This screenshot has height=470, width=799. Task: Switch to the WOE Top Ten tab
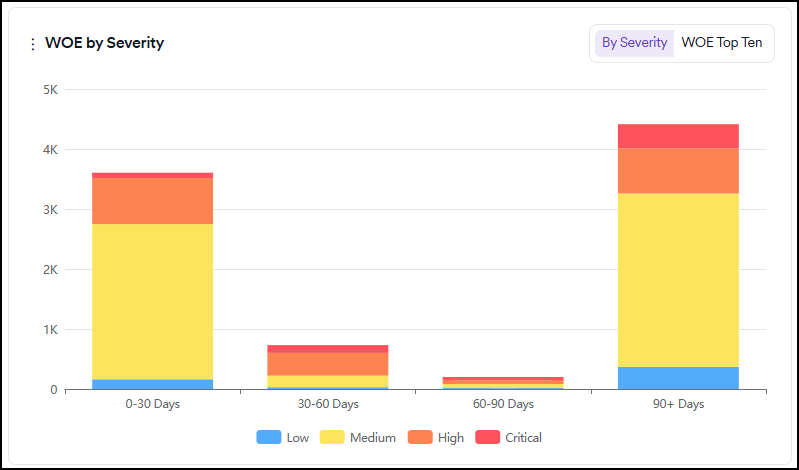721,43
